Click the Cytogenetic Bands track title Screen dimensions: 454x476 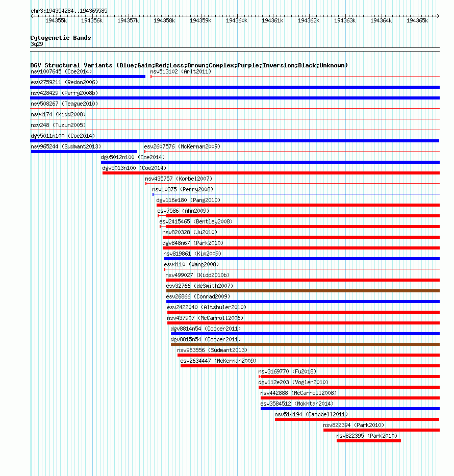(61, 38)
